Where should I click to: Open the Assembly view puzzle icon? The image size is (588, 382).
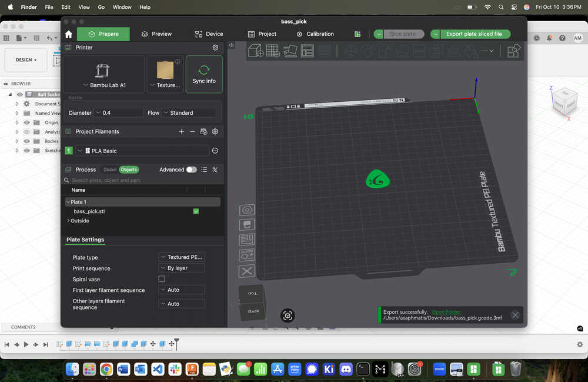(x=513, y=51)
